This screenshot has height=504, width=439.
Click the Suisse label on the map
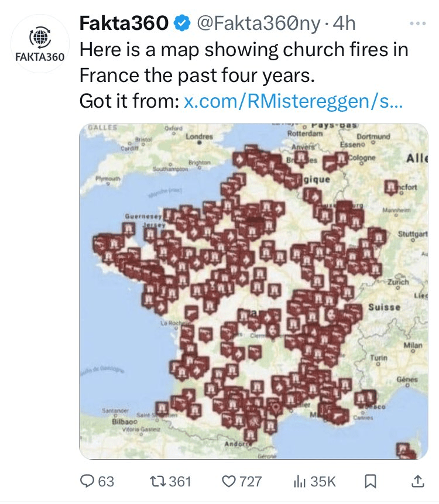[385, 307]
